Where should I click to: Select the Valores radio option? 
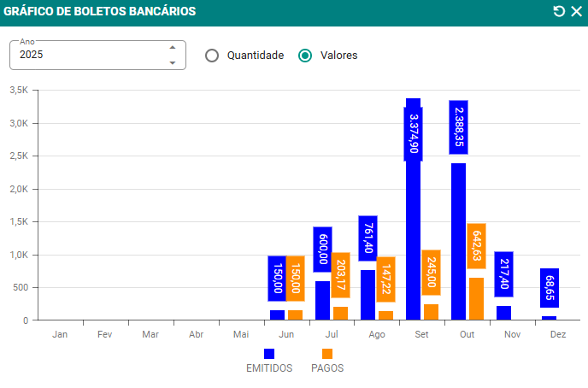(x=305, y=55)
